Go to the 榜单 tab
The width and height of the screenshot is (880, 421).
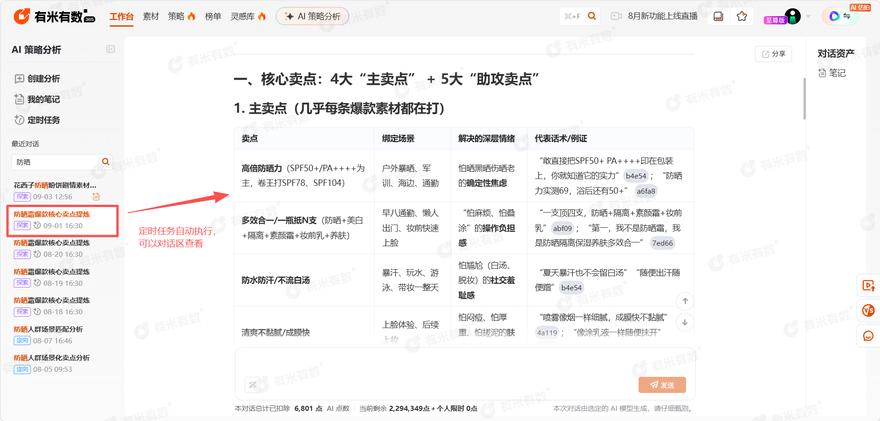213,16
